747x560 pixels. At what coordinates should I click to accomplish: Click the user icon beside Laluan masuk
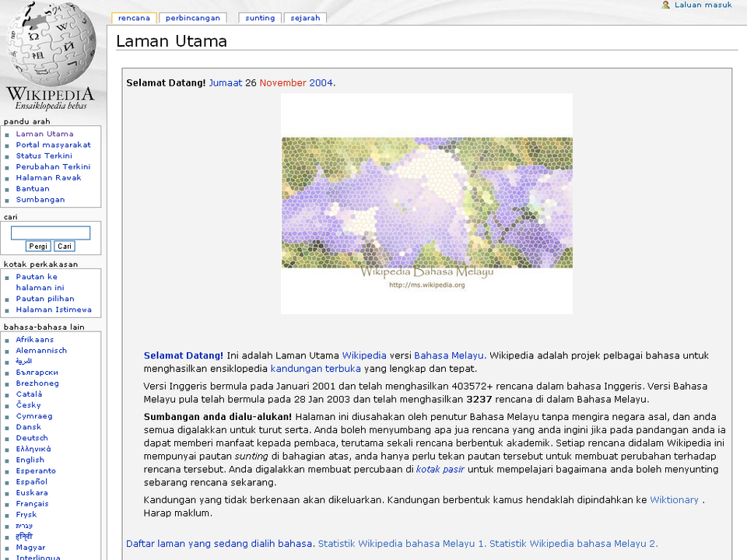pos(665,5)
